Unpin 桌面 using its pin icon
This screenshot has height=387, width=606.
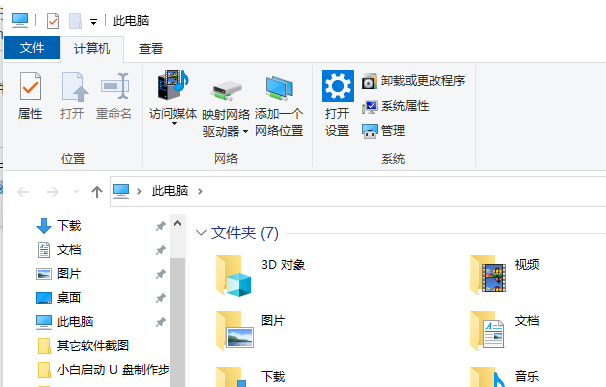161,298
